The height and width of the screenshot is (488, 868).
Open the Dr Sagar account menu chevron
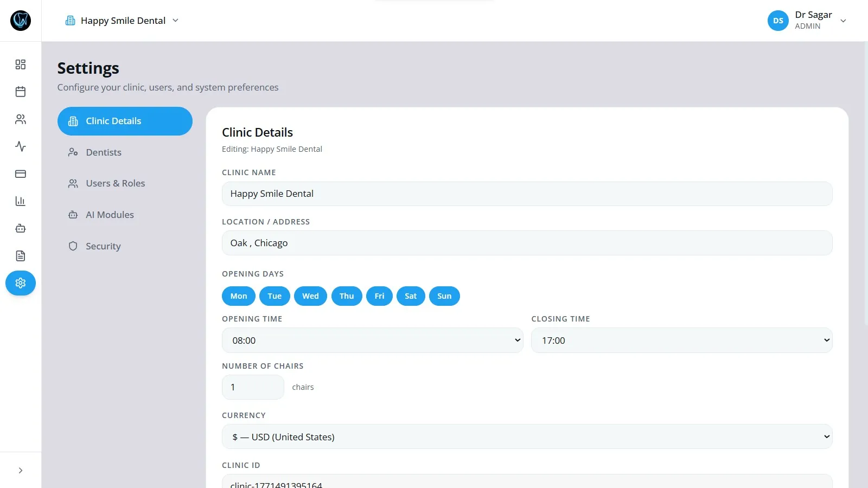843,21
